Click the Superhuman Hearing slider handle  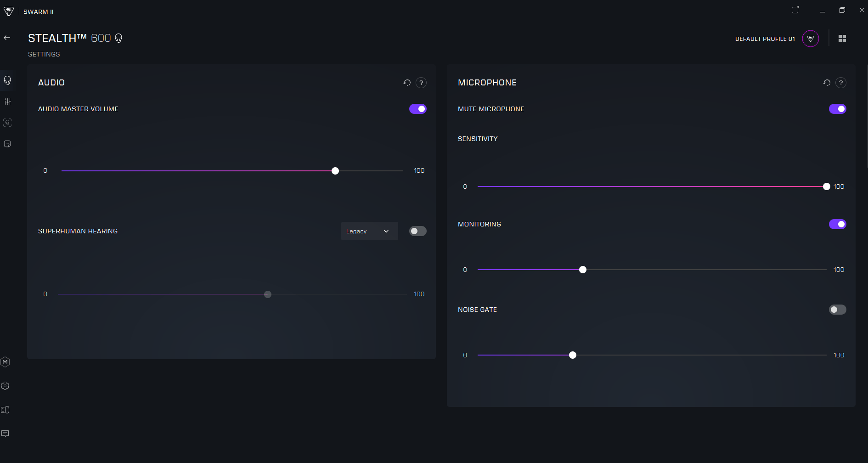[268, 294]
